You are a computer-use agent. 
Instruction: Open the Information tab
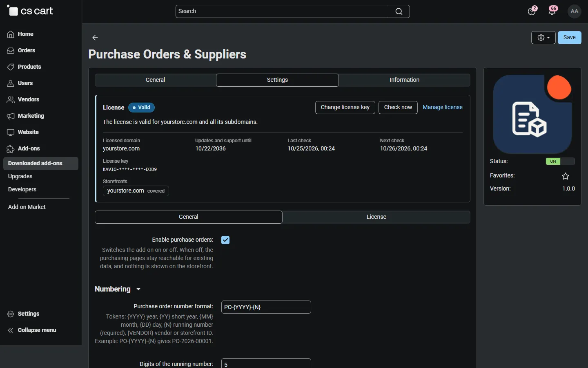coord(405,80)
